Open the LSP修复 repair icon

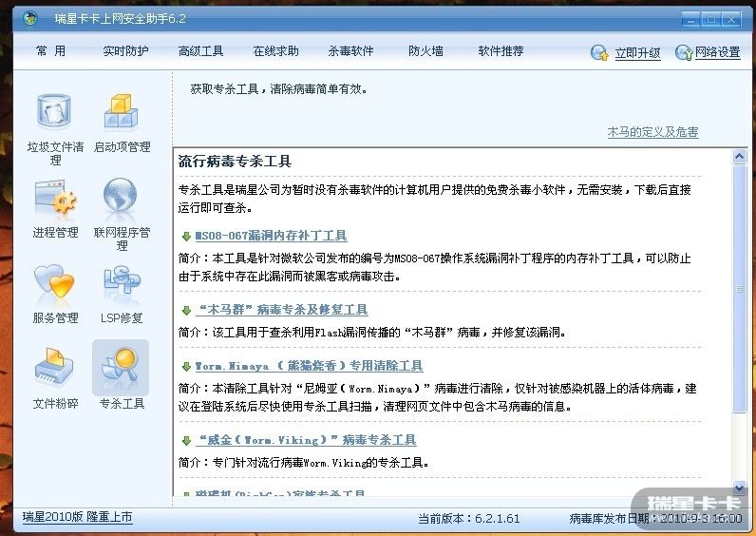coord(122,281)
